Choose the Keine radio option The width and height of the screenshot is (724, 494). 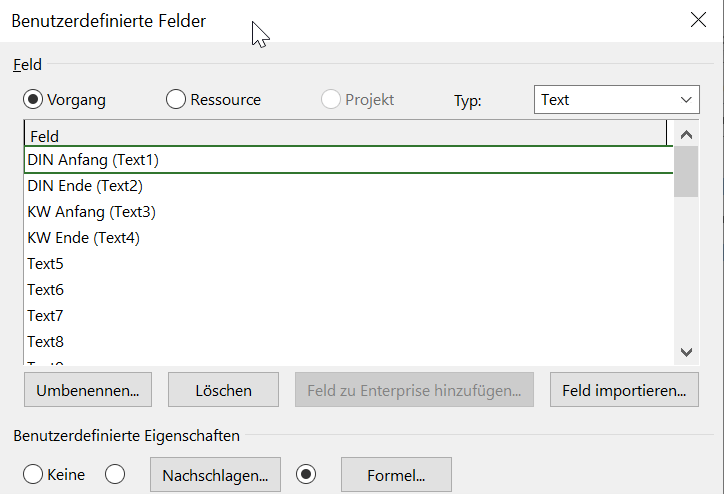point(33,474)
